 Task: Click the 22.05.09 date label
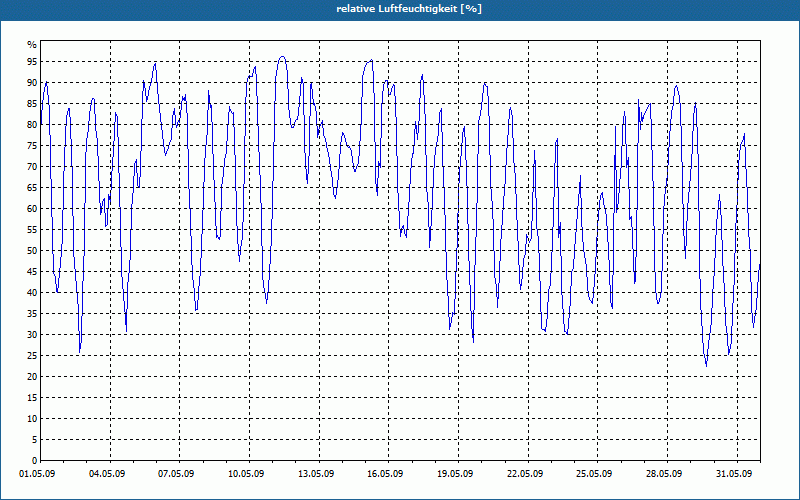point(524,474)
